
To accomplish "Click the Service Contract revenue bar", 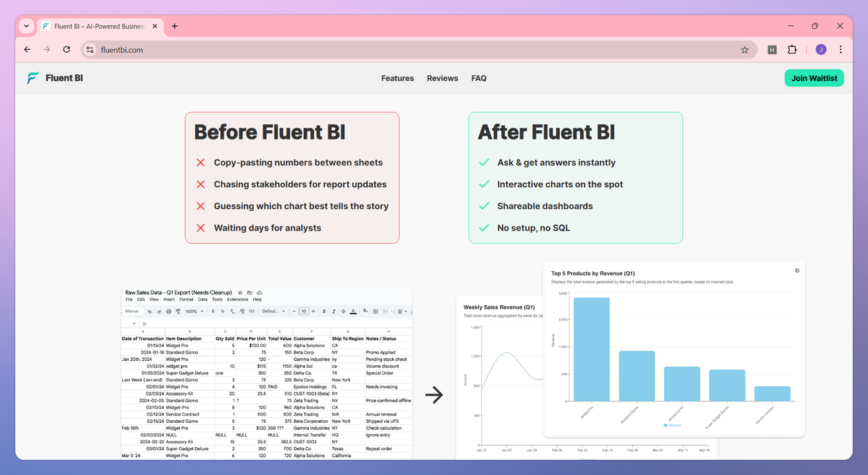I will pyautogui.click(x=772, y=393).
